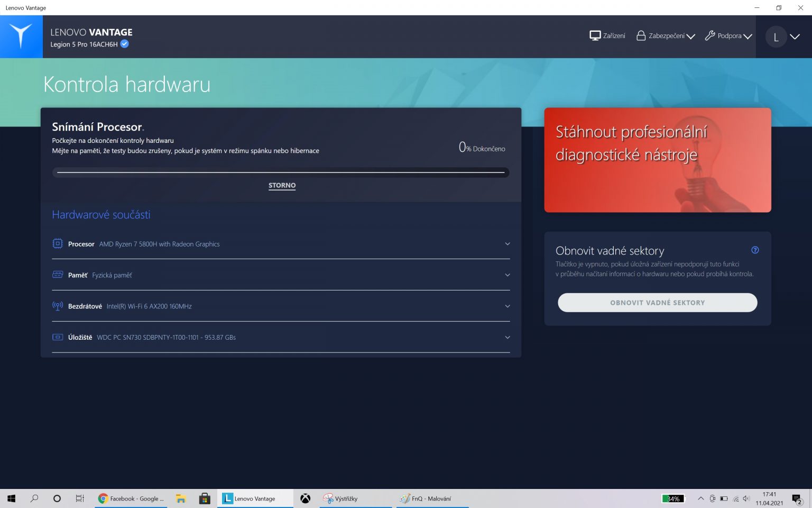Go to the Zařízení section

pyautogui.click(x=607, y=36)
